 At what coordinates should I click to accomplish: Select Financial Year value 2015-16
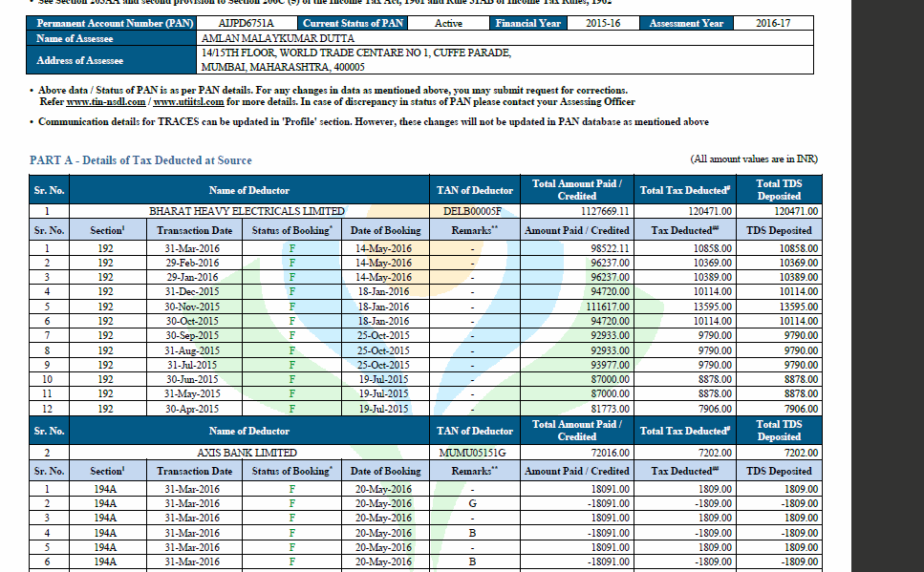click(603, 23)
